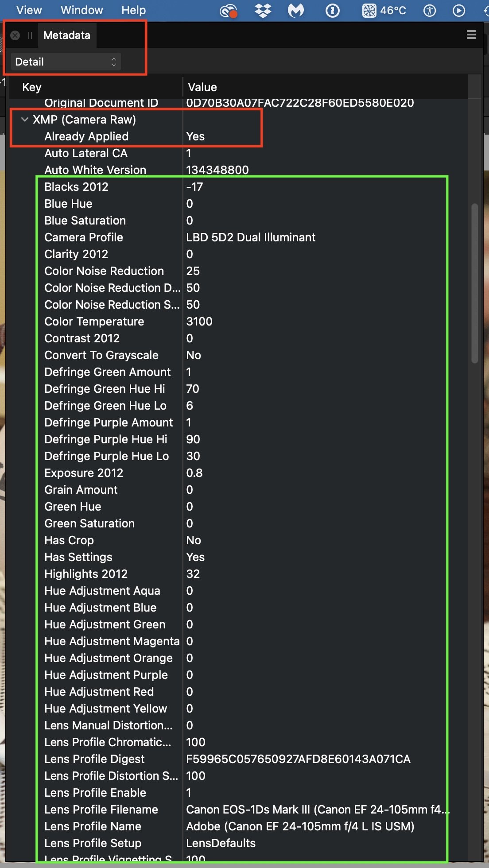Open the Window menu
489x868 pixels.
pos(82,10)
